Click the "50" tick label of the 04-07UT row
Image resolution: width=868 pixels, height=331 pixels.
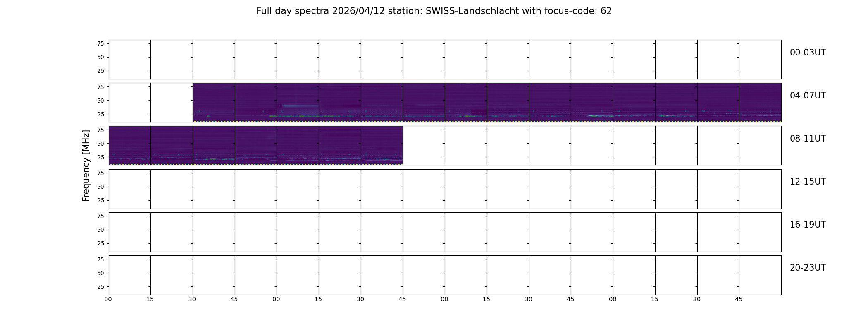(x=100, y=100)
